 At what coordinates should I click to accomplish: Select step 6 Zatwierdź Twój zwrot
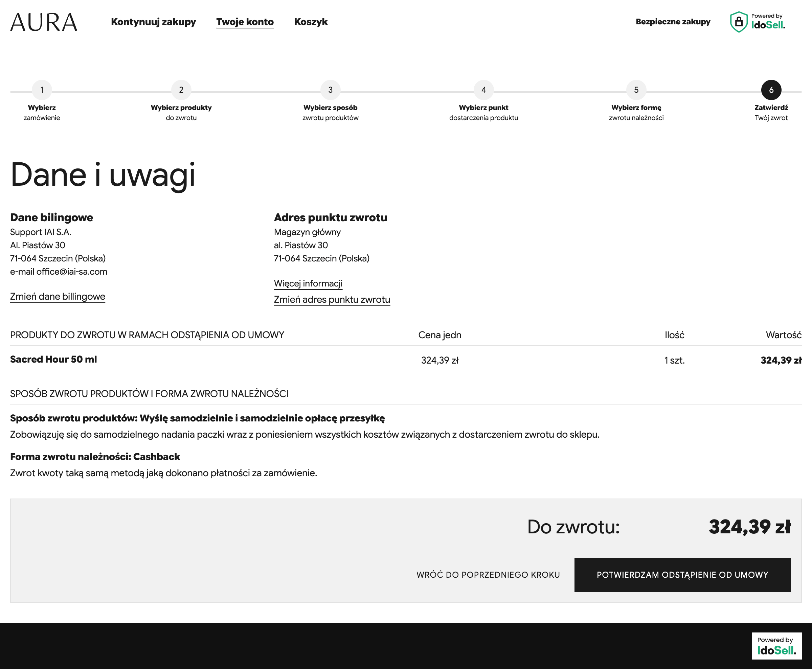pyautogui.click(x=771, y=101)
